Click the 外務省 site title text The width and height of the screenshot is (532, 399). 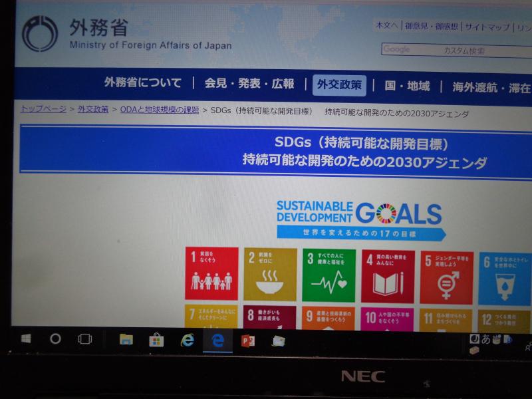(98, 27)
